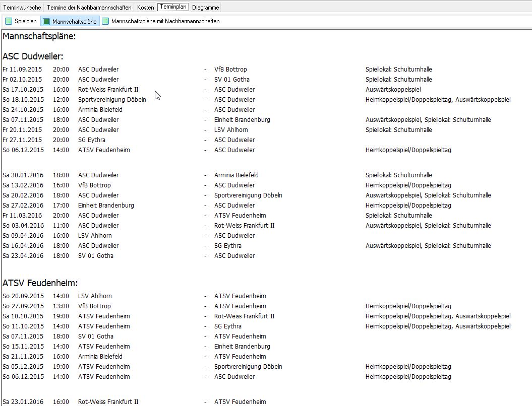Image resolution: width=532 pixels, height=406 pixels.
Task: Select the Sa 30.01.2016 Arminia Bielefeld match date
Action: coord(22,175)
